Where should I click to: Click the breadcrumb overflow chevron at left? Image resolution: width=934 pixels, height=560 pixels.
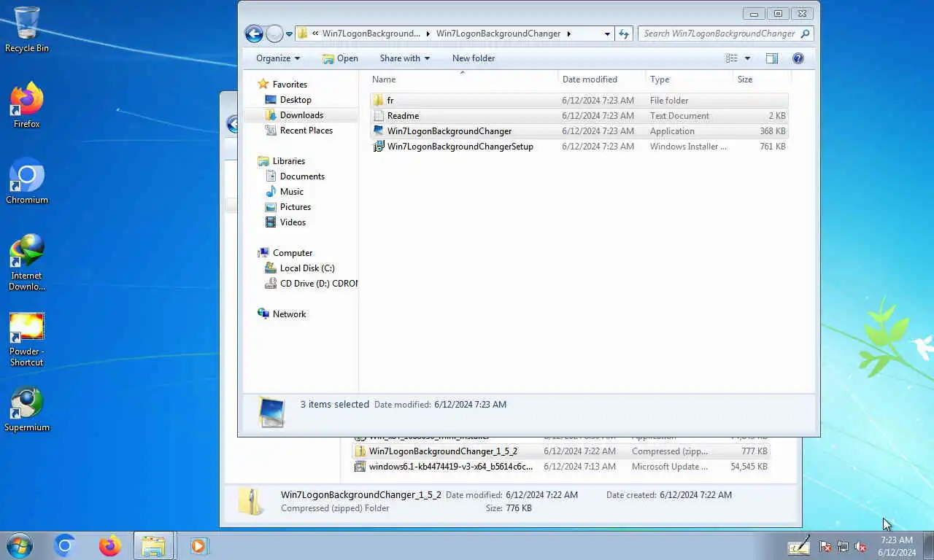pos(314,34)
